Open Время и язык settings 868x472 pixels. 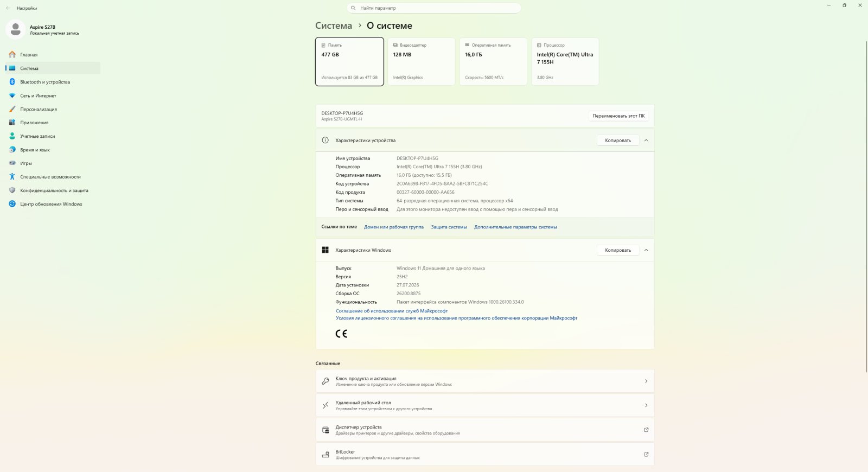53,150
